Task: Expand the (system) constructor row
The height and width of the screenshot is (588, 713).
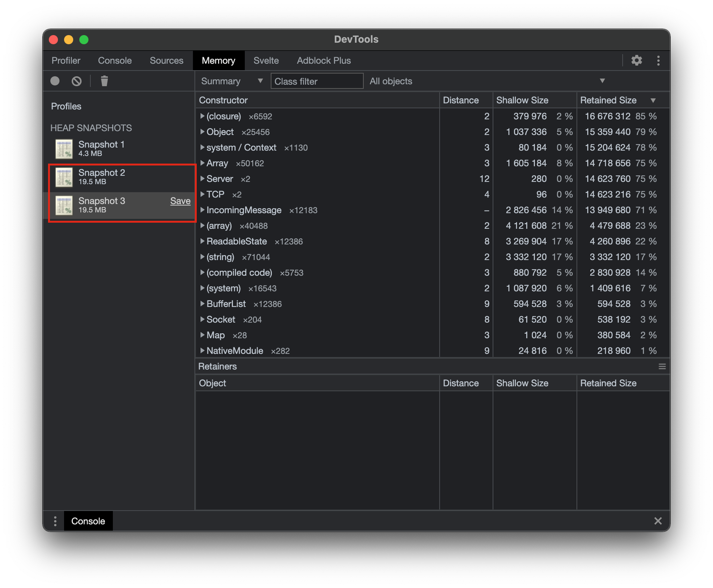Action: point(202,288)
